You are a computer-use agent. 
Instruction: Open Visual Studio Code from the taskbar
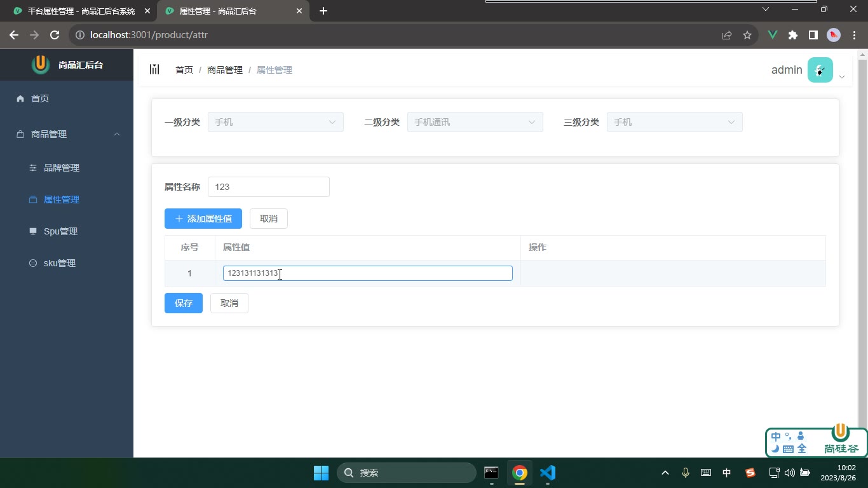pyautogui.click(x=548, y=473)
